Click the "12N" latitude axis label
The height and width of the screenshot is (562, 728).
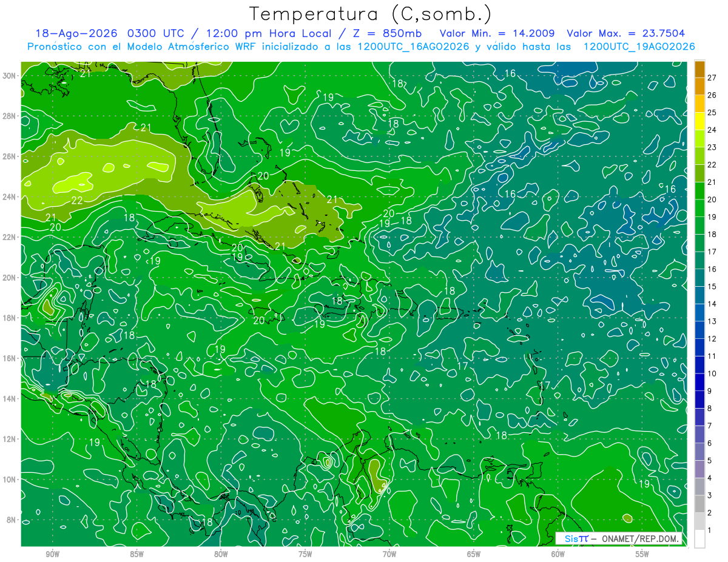point(10,439)
